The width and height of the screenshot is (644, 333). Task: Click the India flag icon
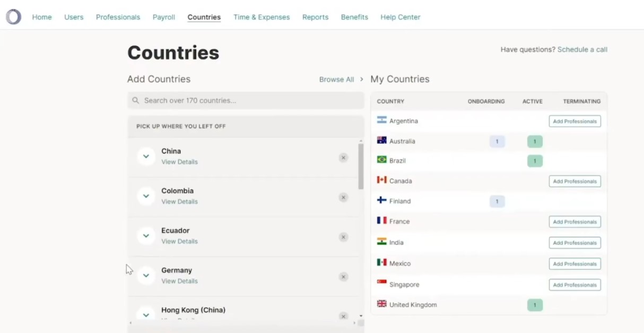pos(381,241)
